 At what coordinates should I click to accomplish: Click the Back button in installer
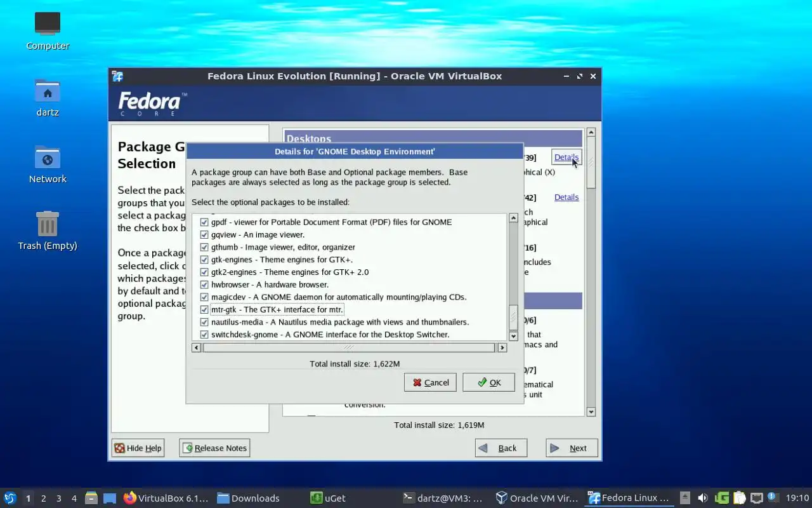501,448
